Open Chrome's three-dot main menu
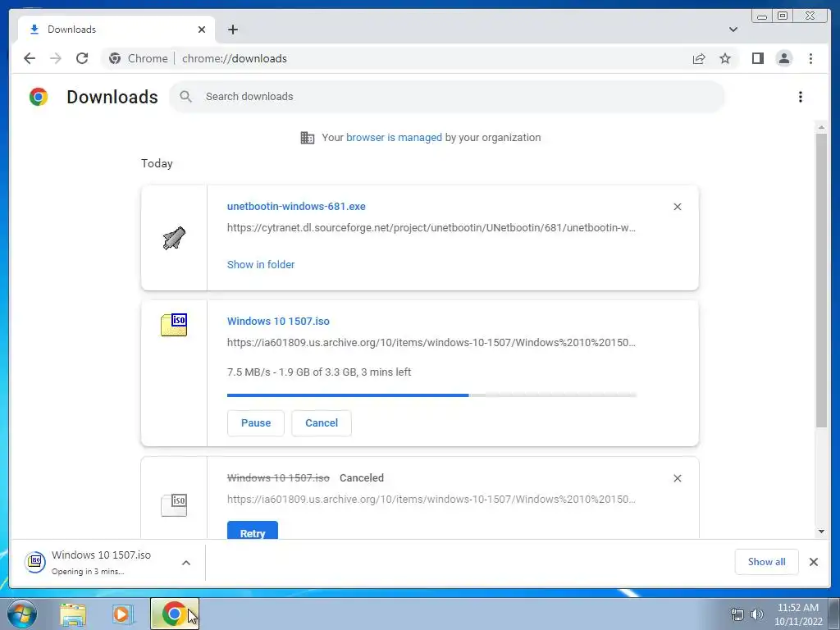The image size is (840, 630). pos(810,58)
